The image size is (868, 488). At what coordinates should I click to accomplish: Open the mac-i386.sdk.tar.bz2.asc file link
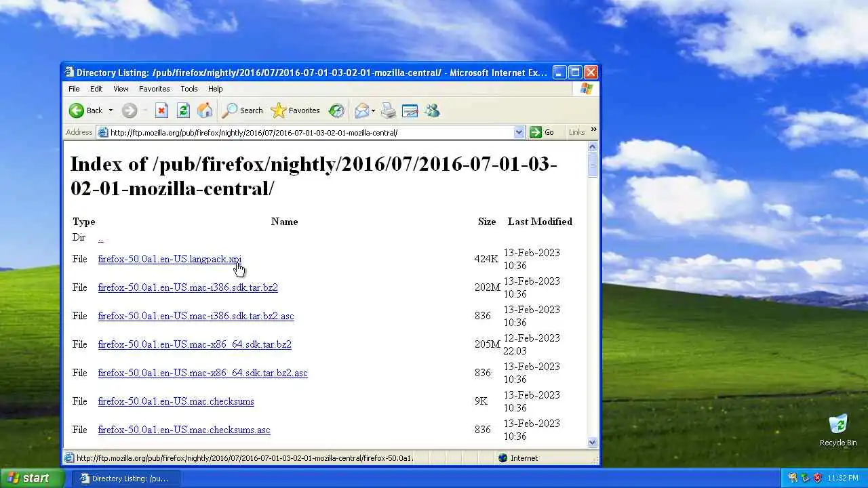pyautogui.click(x=196, y=316)
